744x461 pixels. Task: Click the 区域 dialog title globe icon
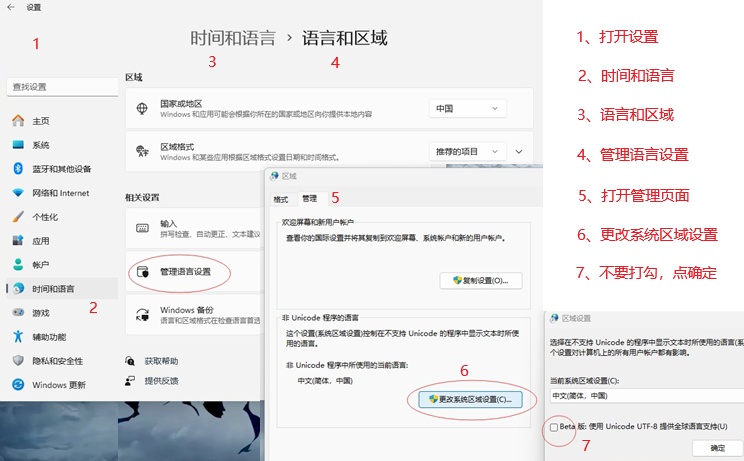pyautogui.click(x=274, y=176)
